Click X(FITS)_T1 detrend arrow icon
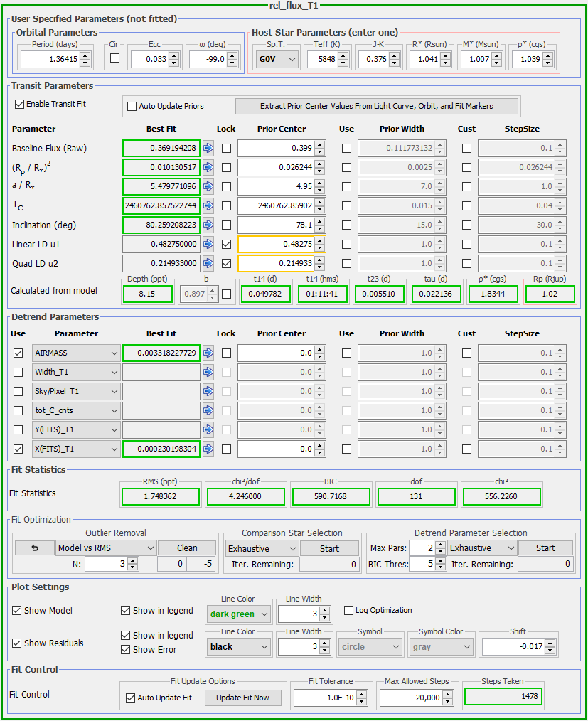Screen dimensions: 588x721 208,449
